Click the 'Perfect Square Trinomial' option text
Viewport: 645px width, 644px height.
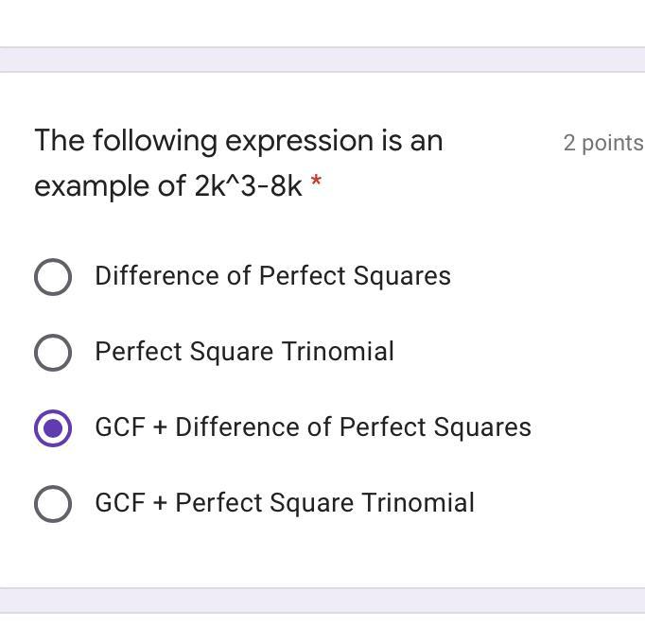tap(244, 352)
